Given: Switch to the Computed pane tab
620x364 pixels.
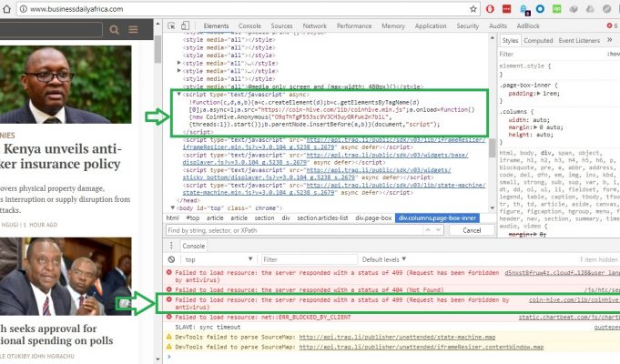Looking at the screenshot, I should click(x=538, y=40).
